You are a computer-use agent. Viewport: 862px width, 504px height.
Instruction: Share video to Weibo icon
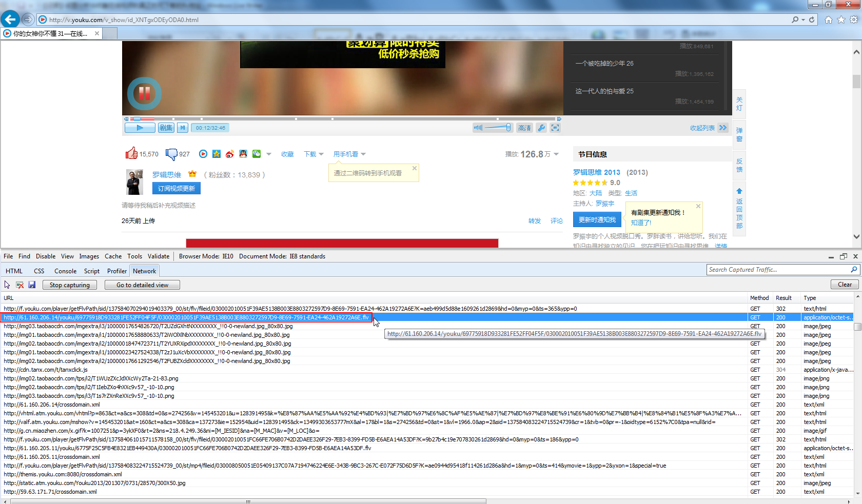230,154
